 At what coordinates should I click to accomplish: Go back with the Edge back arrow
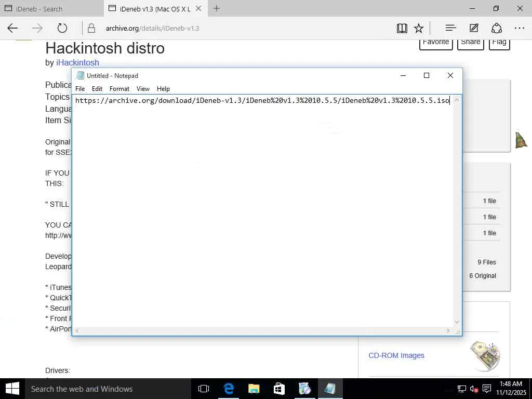(x=12, y=28)
